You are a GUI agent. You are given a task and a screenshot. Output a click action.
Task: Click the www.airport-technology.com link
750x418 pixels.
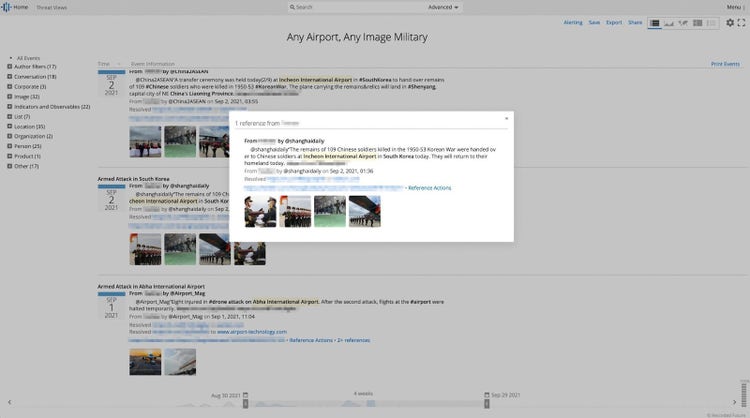pyautogui.click(x=252, y=332)
